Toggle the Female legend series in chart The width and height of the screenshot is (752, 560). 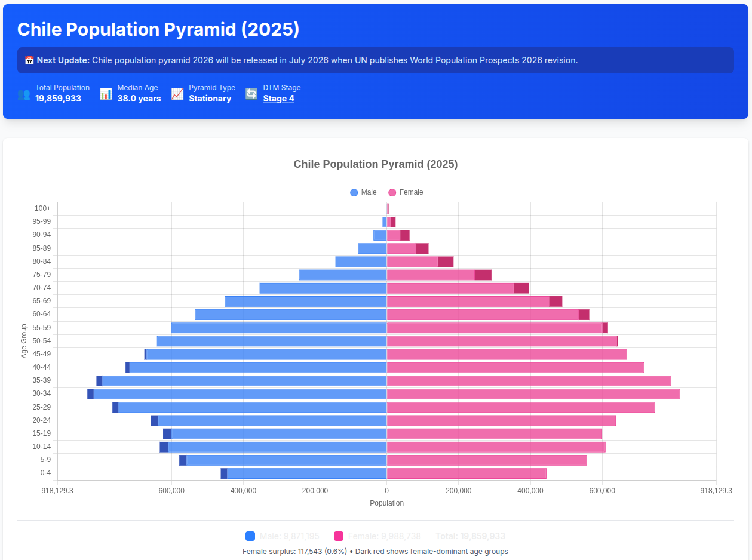(x=406, y=192)
